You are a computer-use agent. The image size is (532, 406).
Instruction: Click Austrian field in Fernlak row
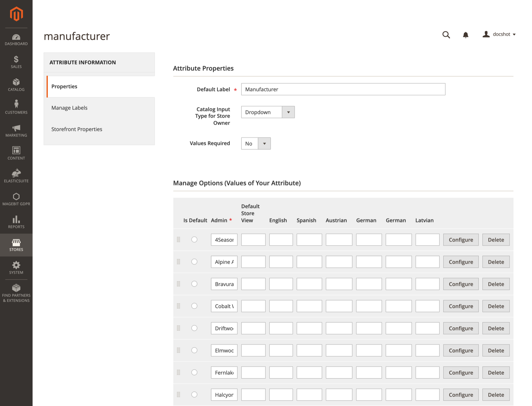(339, 372)
